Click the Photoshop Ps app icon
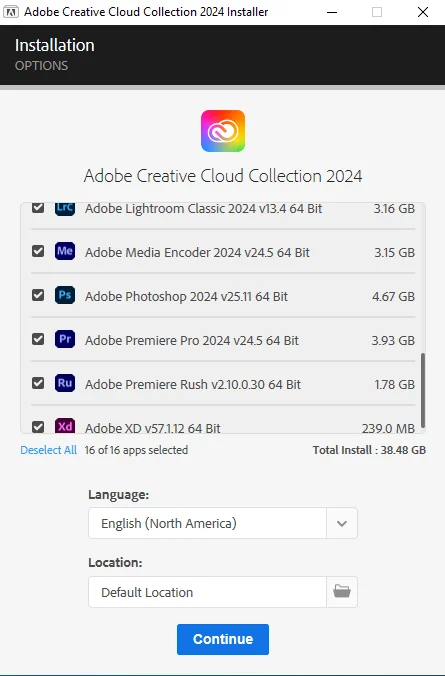Screen dimensions: 445x676 point(65,295)
